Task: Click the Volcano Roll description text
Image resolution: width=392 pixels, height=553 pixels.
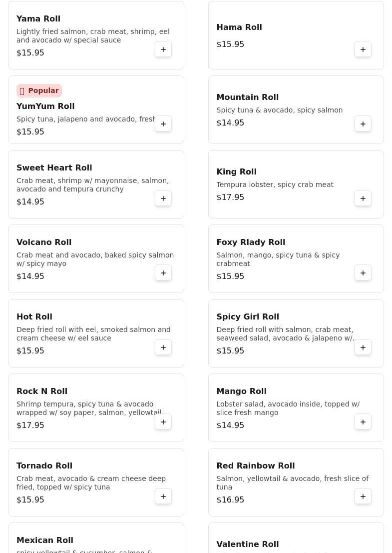Action: tap(95, 259)
